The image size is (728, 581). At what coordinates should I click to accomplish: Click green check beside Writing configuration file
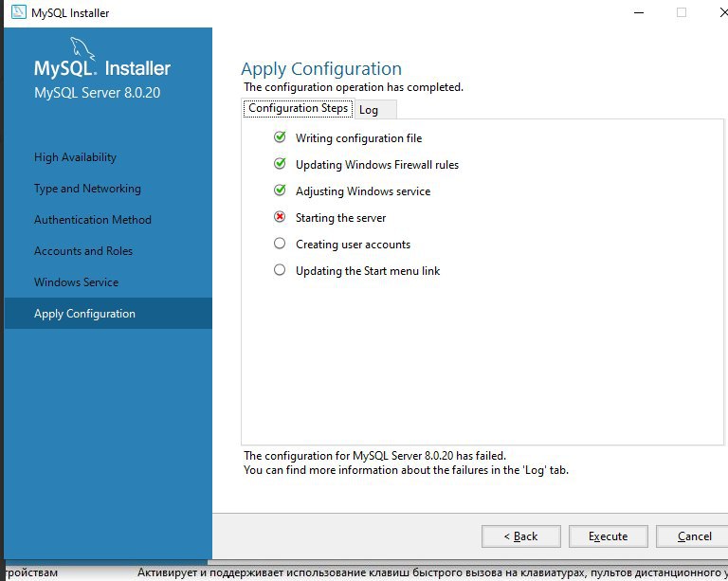[280, 136]
